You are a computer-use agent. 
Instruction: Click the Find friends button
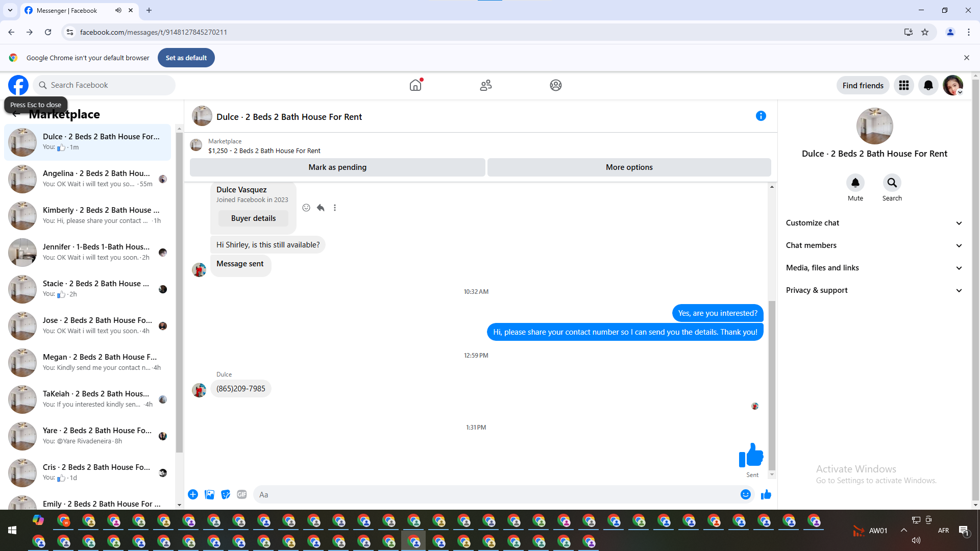coord(863,85)
